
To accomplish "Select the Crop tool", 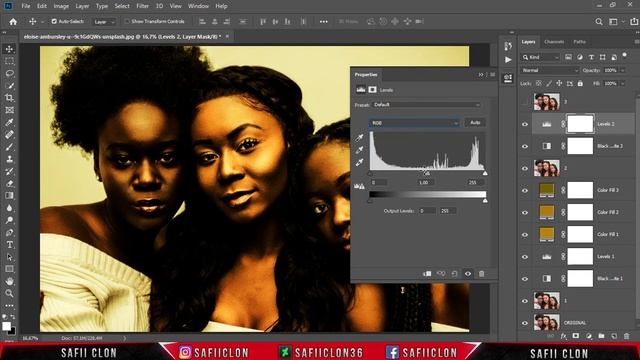I will click(x=9, y=98).
